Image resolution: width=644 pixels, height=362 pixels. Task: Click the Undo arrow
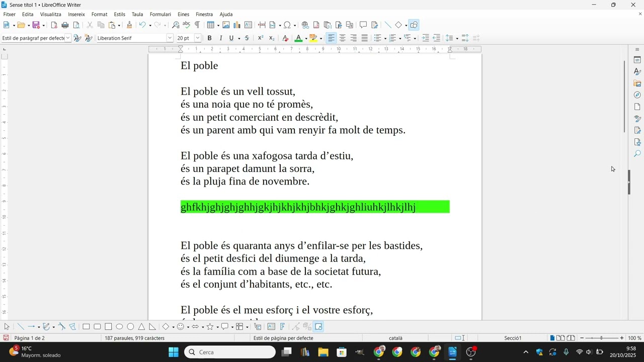click(142, 25)
